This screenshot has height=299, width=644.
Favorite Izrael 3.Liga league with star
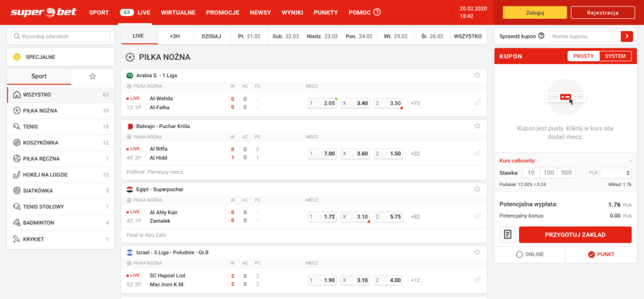[x=477, y=253]
